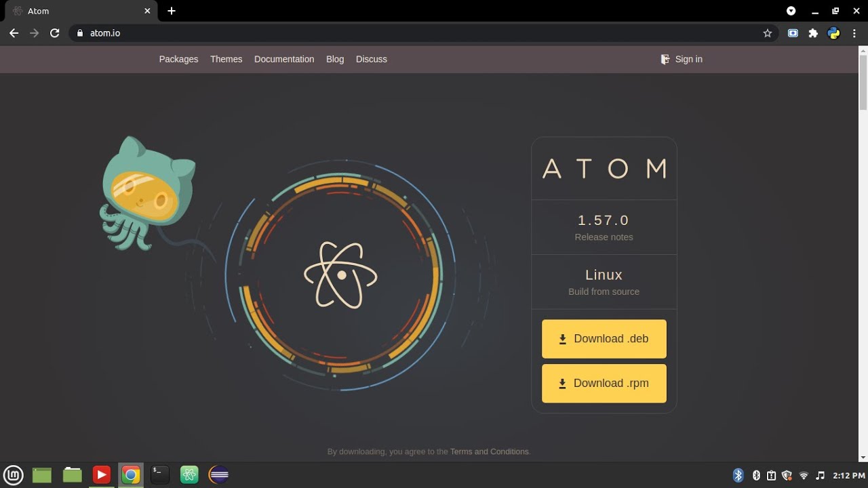868x488 pixels.
Task: Open the Themes page
Action: point(226,59)
